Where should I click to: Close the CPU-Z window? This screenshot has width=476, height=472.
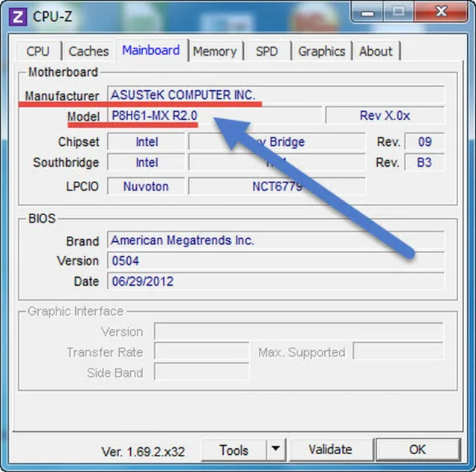coord(441,12)
